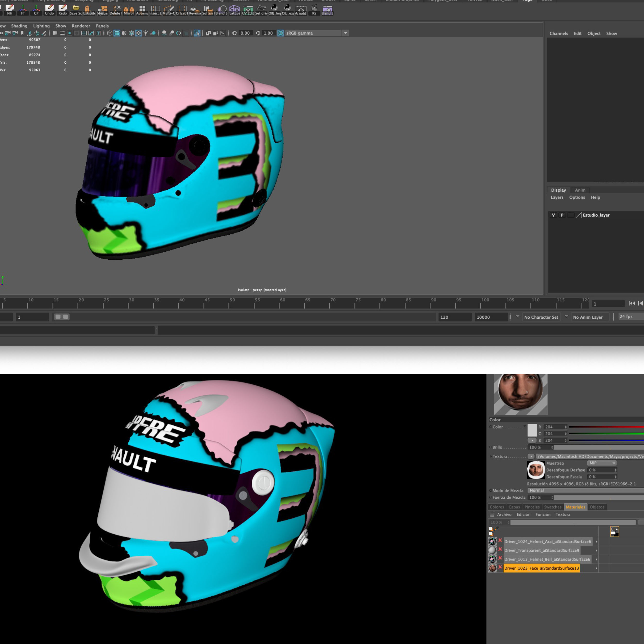
Task: Toggle textured display in viewport toolbar
Action: click(x=138, y=33)
